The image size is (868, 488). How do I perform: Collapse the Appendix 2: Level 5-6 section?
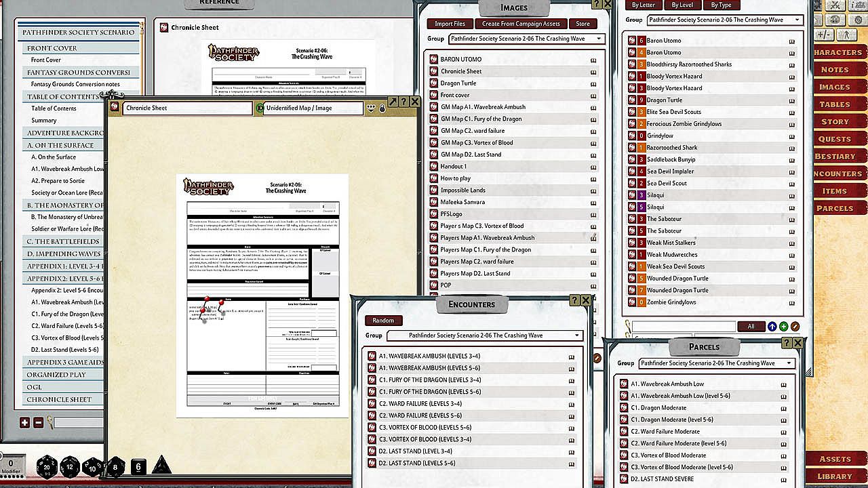point(64,279)
